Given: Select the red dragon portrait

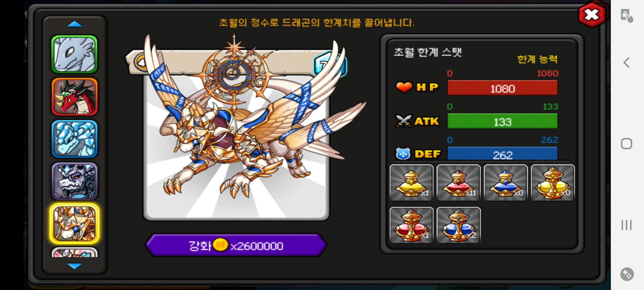Looking at the screenshot, I should [74, 97].
